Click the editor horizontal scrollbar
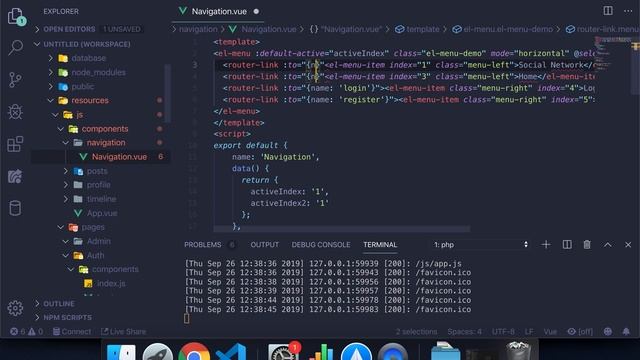 click(x=342, y=229)
